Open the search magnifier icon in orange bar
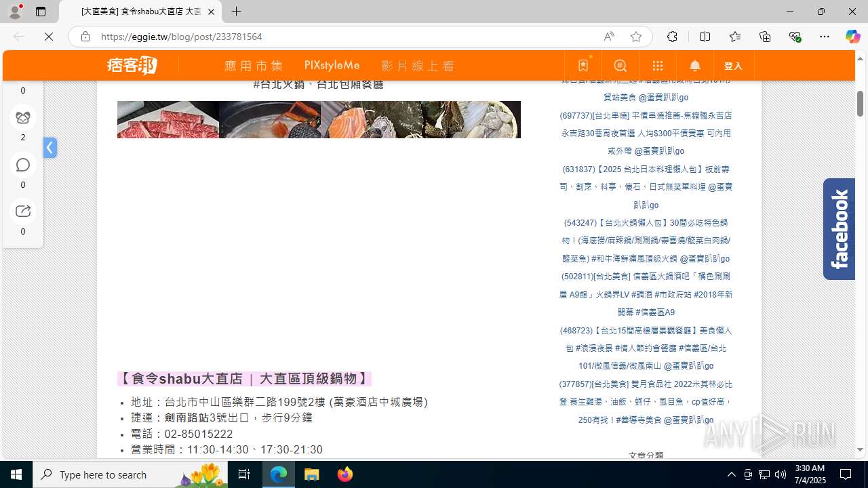This screenshot has width=868, height=488. [x=620, y=66]
